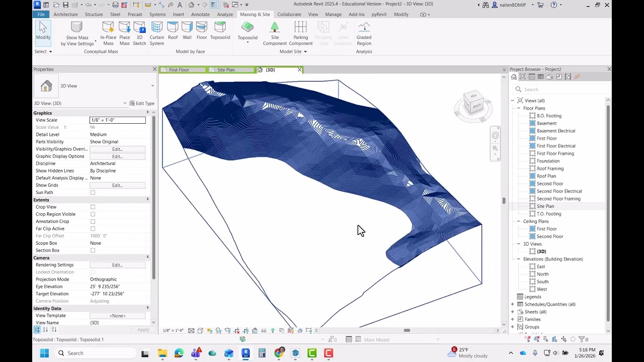Click the Project Browser home icon
The image size is (644, 362).
(x=514, y=77)
